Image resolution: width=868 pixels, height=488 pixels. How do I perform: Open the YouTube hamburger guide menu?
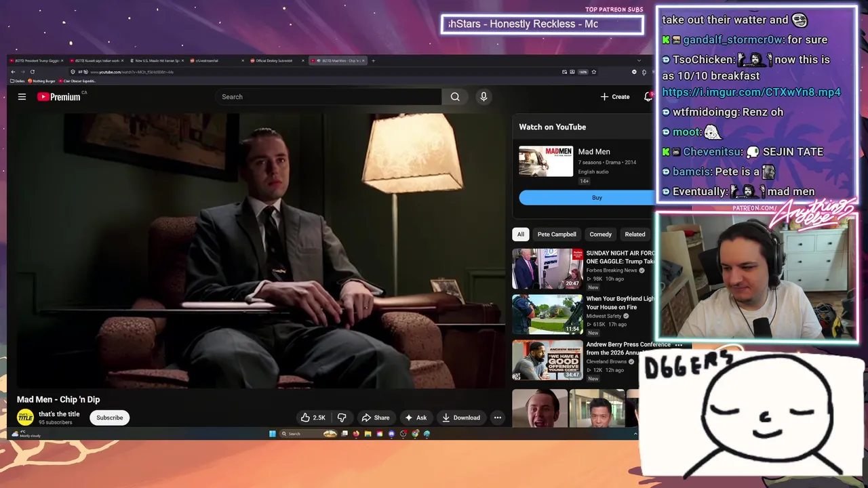tap(22, 97)
